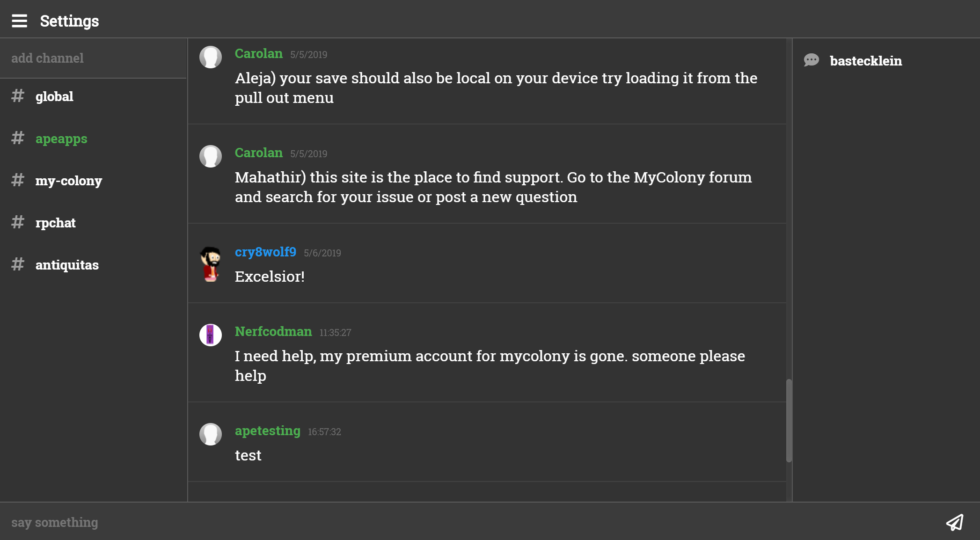Image resolution: width=980 pixels, height=540 pixels.
Task: Click apetesting's default avatar
Action: [x=211, y=434]
